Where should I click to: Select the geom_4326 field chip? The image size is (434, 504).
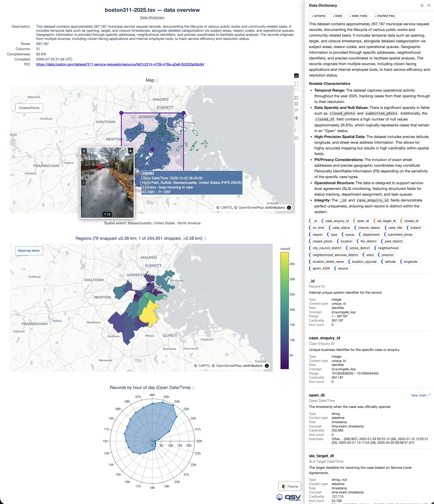coord(321,269)
